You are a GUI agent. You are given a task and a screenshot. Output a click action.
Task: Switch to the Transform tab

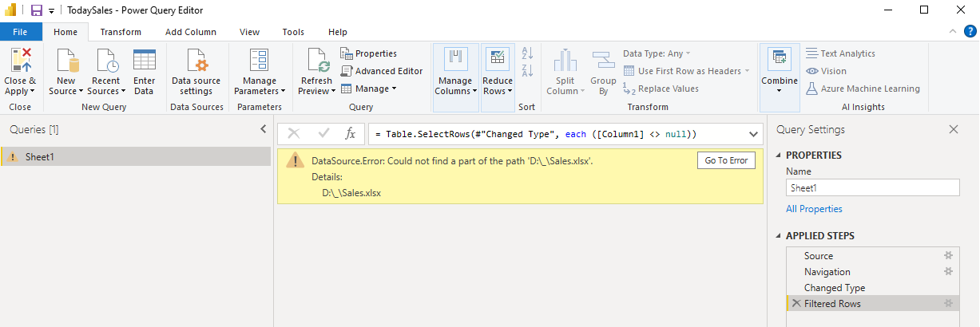pyautogui.click(x=121, y=32)
